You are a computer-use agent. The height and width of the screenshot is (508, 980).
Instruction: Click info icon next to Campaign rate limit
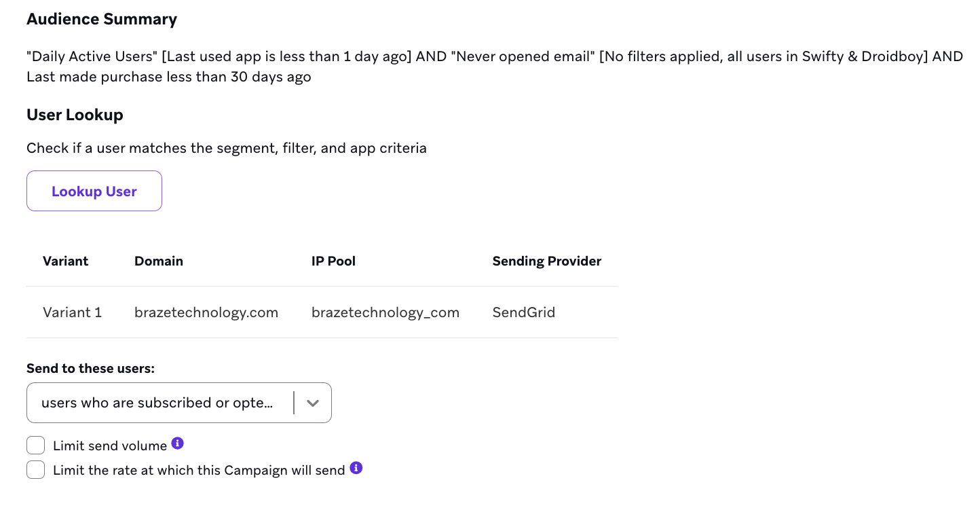point(356,468)
